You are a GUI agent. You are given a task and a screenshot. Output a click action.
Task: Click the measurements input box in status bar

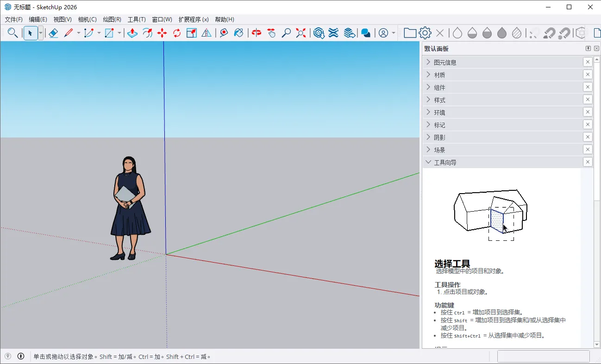click(543, 356)
